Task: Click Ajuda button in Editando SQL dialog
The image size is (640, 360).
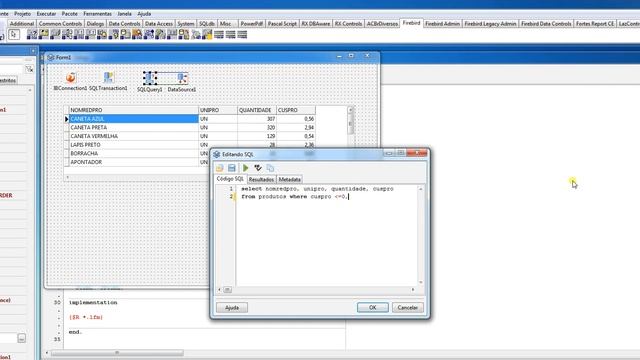Action: click(232, 307)
